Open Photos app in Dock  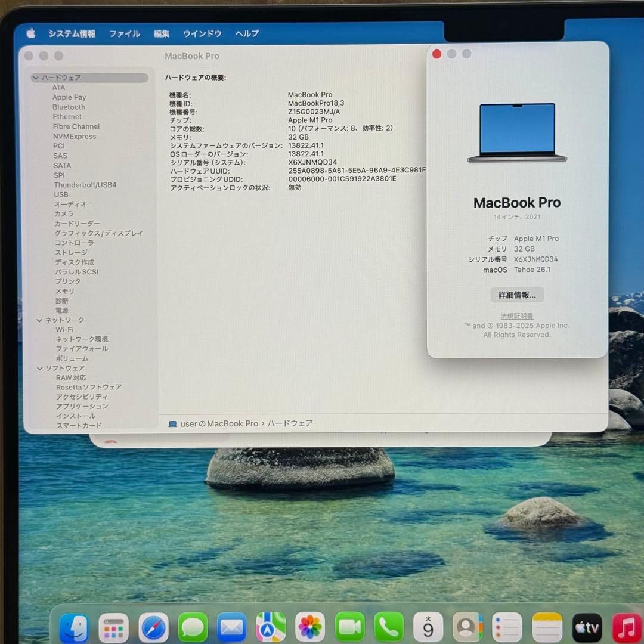click(x=310, y=627)
